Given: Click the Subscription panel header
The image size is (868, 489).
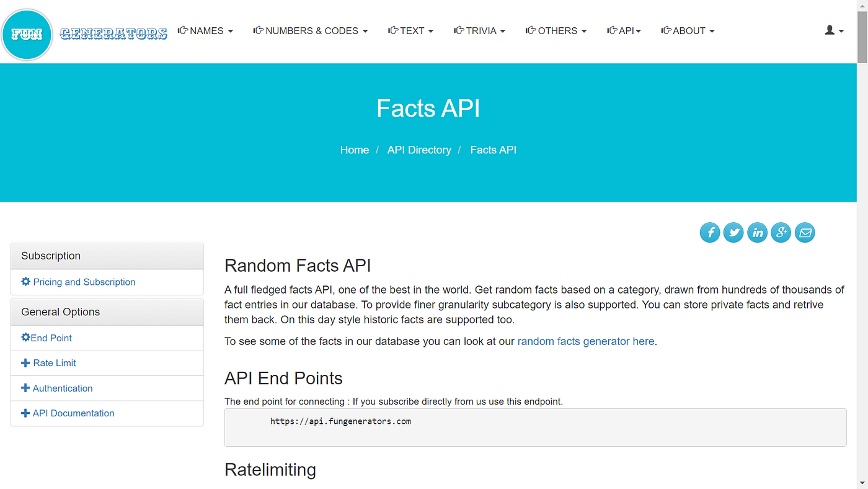Looking at the screenshot, I should [107, 256].
